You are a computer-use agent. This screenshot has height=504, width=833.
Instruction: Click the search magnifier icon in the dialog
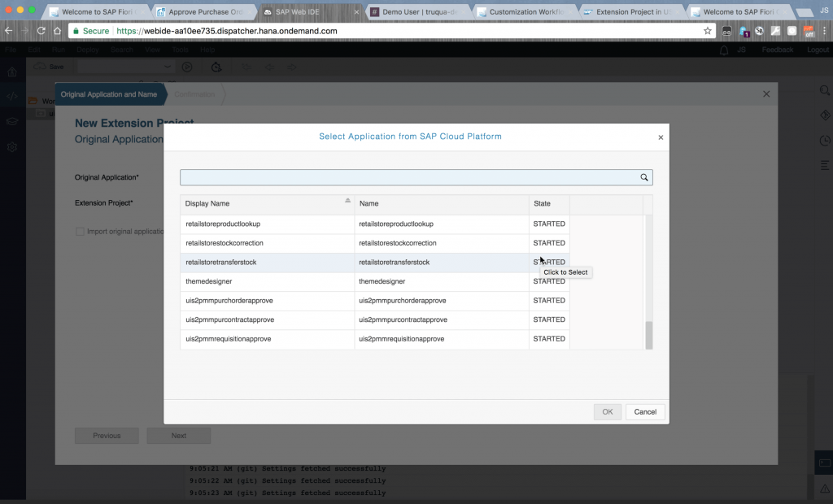coord(644,177)
